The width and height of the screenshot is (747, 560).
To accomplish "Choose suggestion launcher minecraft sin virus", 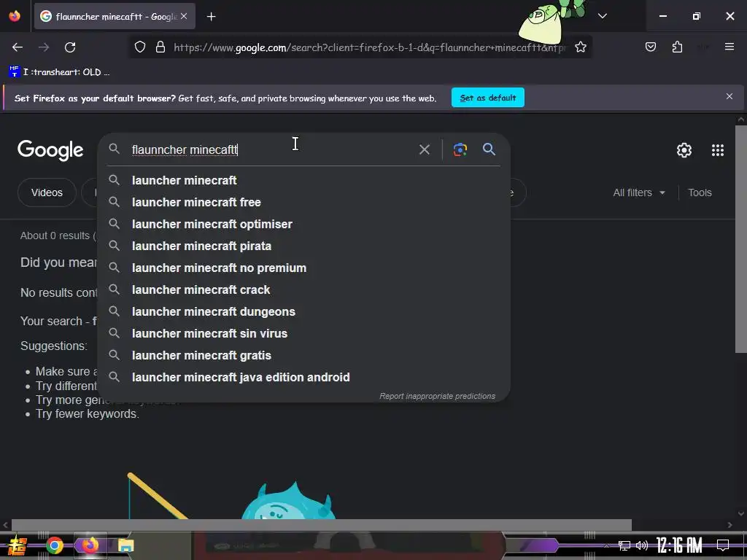I will tap(304, 334).
